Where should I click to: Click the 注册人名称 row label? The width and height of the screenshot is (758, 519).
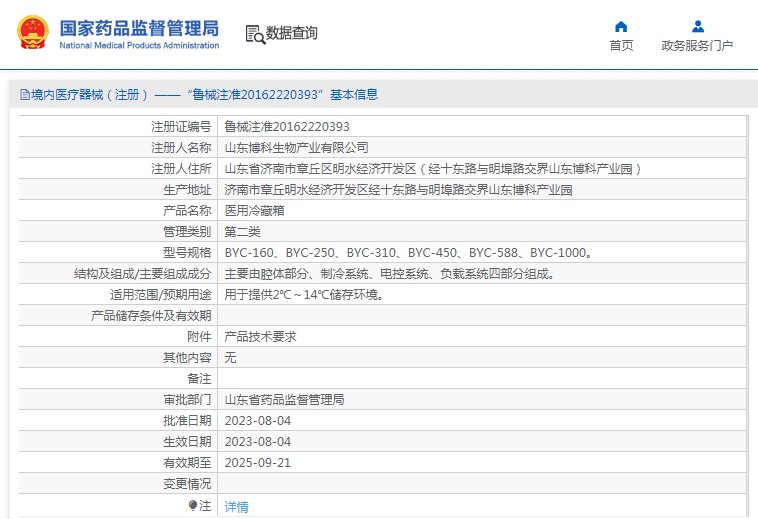tap(181, 148)
